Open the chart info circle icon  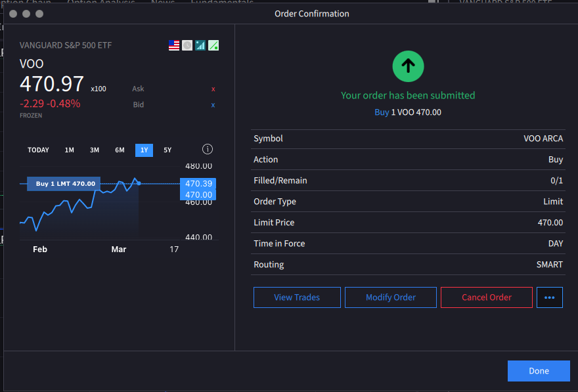pyautogui.click(x=207, y=150)
